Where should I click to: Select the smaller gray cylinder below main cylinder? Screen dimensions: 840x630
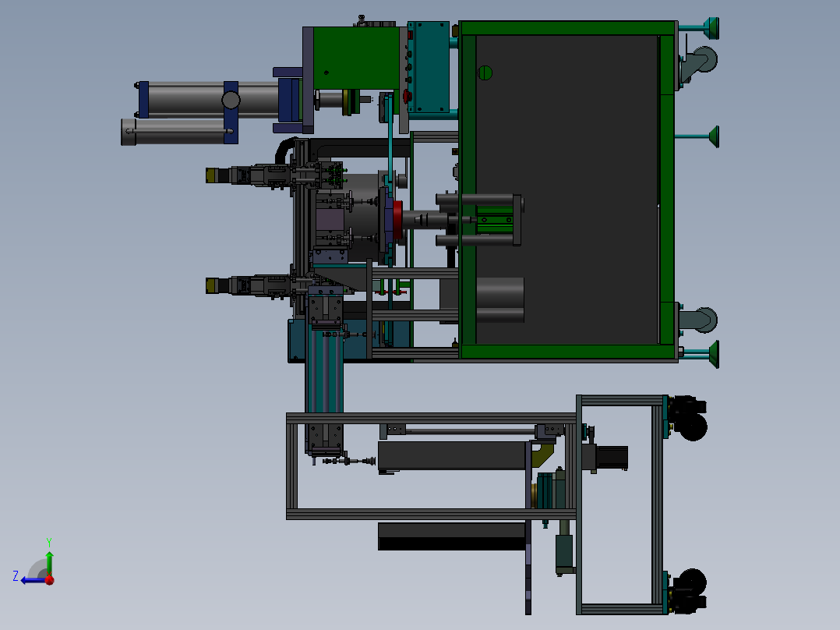click(x=174, y=132)
